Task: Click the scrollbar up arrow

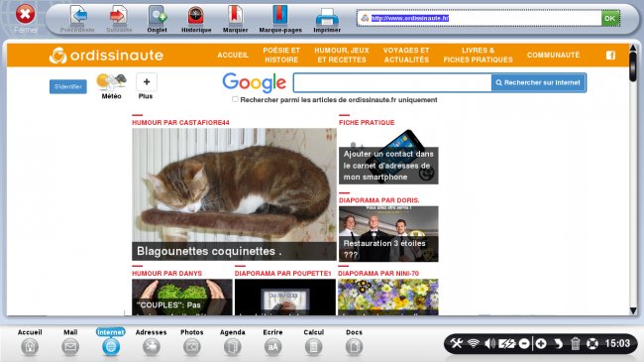Action: click(633, 49)
